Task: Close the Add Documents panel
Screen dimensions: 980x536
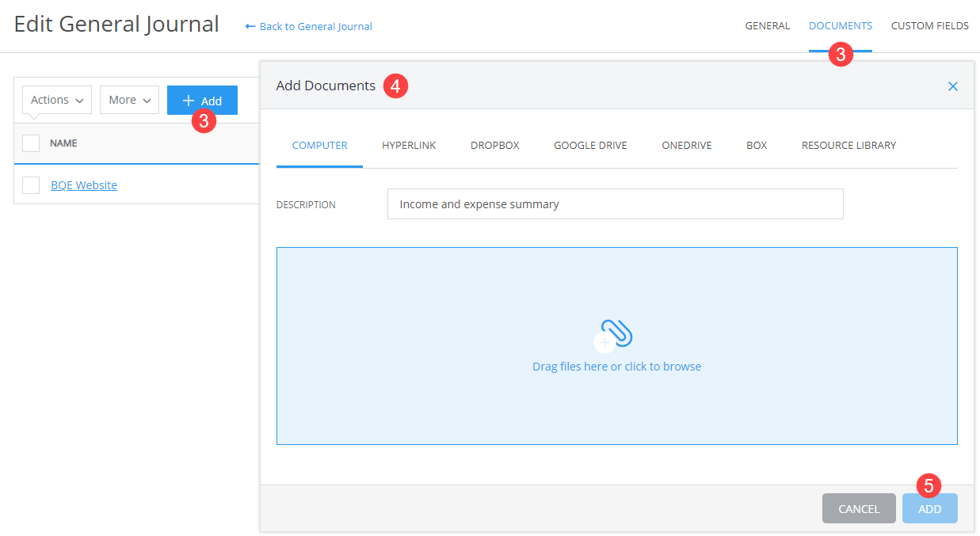Action: click(x=953, y=86)
